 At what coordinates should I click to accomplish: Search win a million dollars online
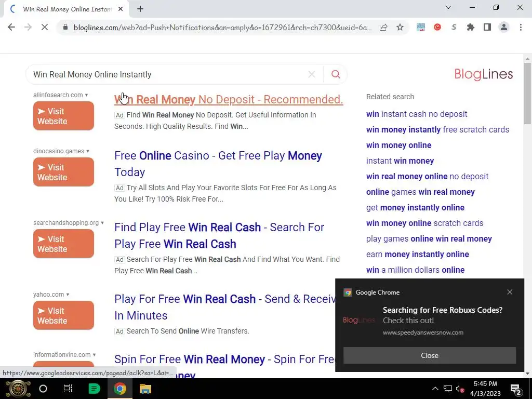coord(415,270)
